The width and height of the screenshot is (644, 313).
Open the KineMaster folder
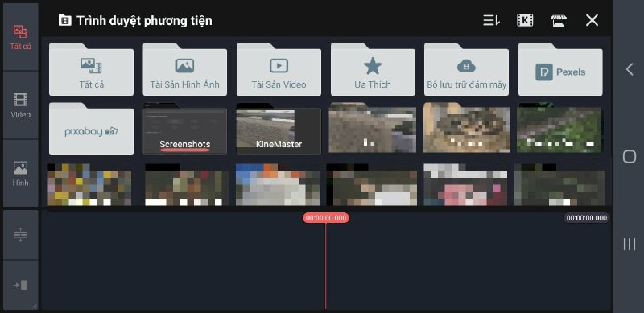279,129
